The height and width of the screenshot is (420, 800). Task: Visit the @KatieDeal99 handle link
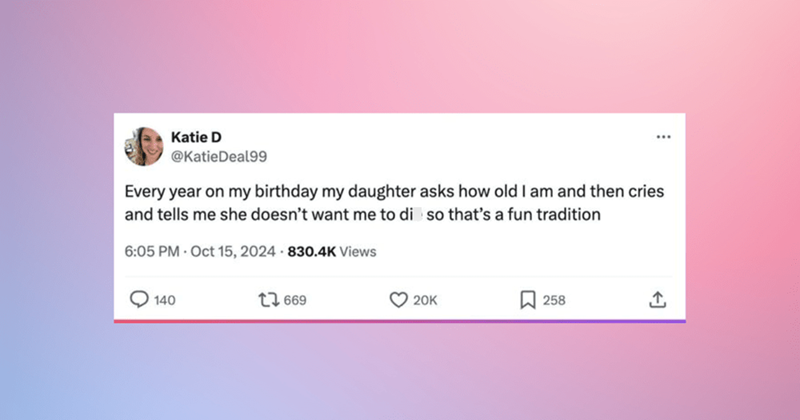click(x=219, y=156)
